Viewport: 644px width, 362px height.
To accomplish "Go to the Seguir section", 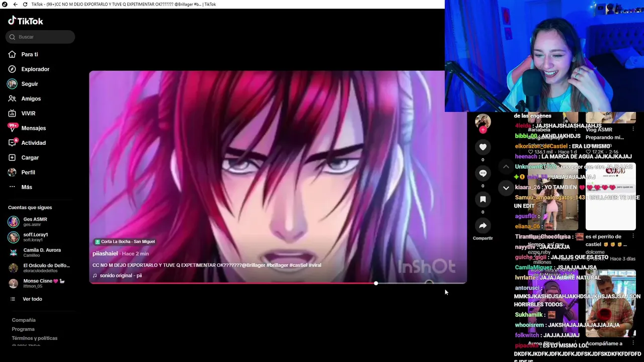I will 23,84.
